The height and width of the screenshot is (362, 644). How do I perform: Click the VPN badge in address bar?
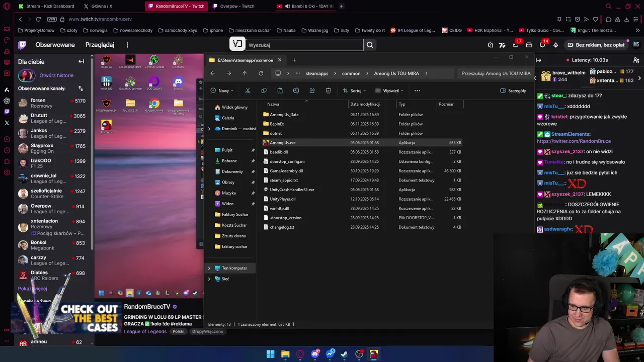click(52, 19)
